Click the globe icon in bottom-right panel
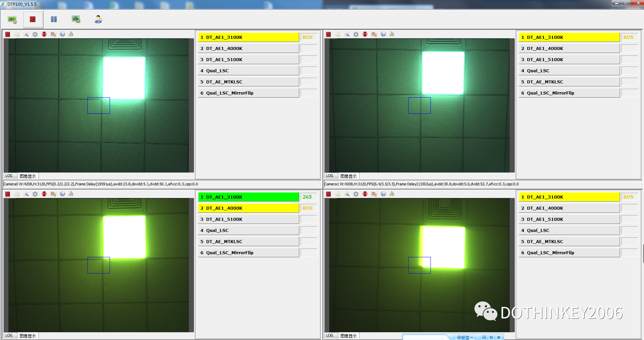The image size is (644, 340). coord(383,194)
